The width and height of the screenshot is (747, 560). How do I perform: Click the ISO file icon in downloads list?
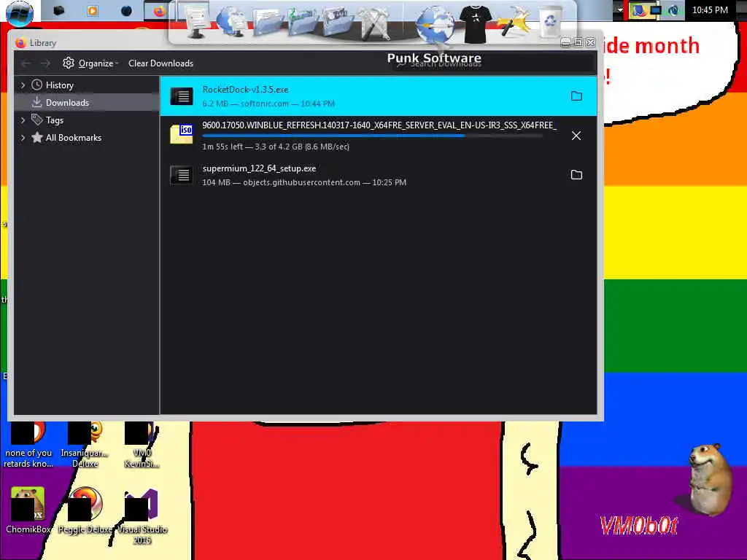[x=182, y=134]
